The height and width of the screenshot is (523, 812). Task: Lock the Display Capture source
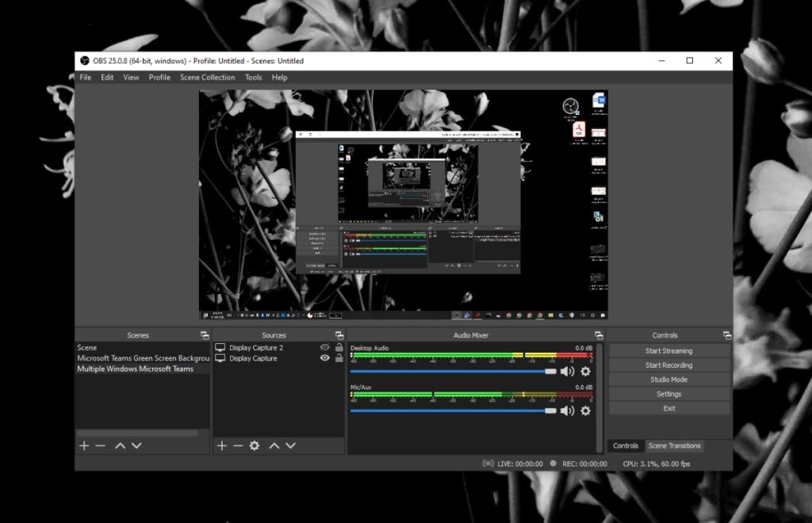click(x=339, y=358)
